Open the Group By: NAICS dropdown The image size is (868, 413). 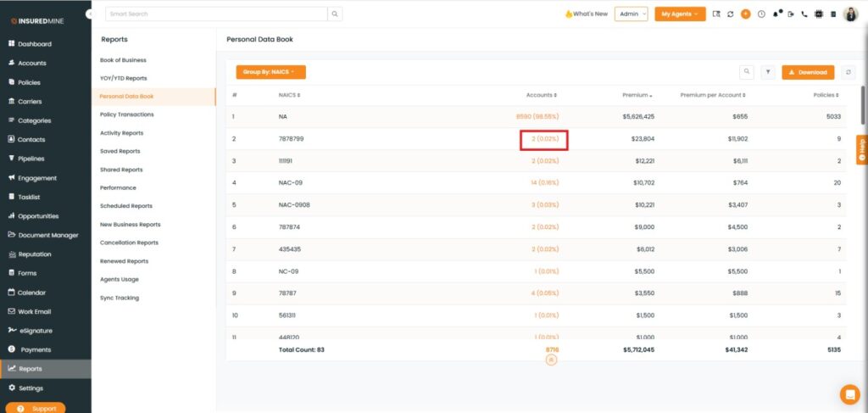pyautogui.click(x=270, y=73)
